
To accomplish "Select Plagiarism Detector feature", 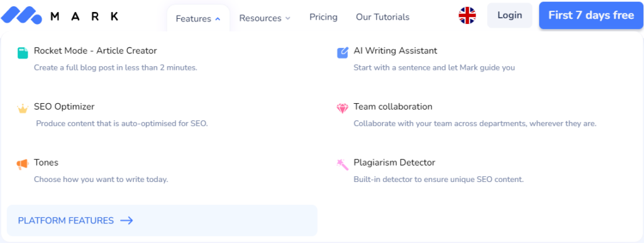I will [394, 163].
